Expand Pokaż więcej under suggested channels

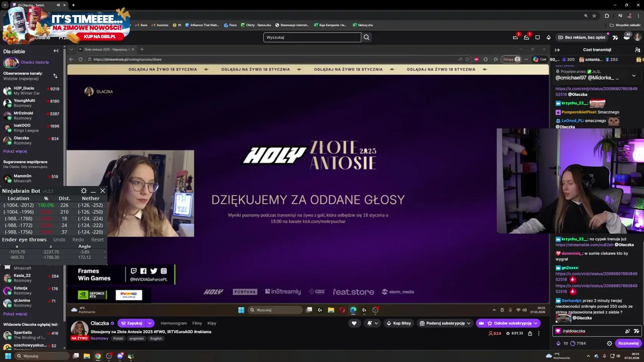[x=15, y=314]
